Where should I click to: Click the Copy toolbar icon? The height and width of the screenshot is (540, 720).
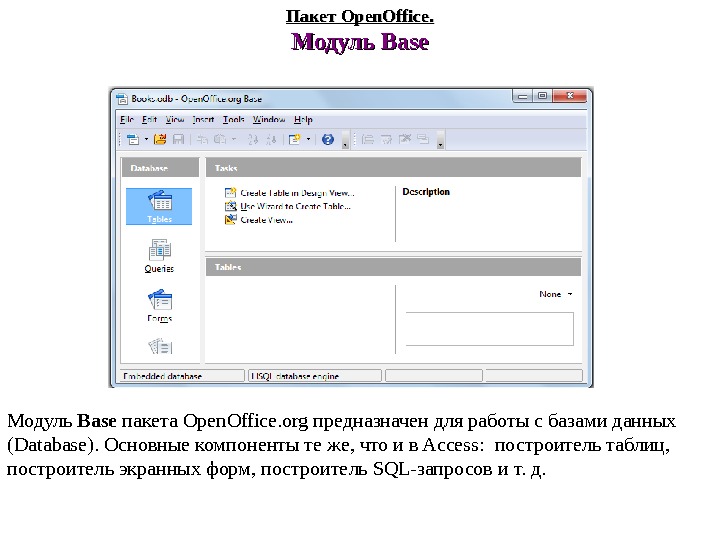[x=202, y=139]
